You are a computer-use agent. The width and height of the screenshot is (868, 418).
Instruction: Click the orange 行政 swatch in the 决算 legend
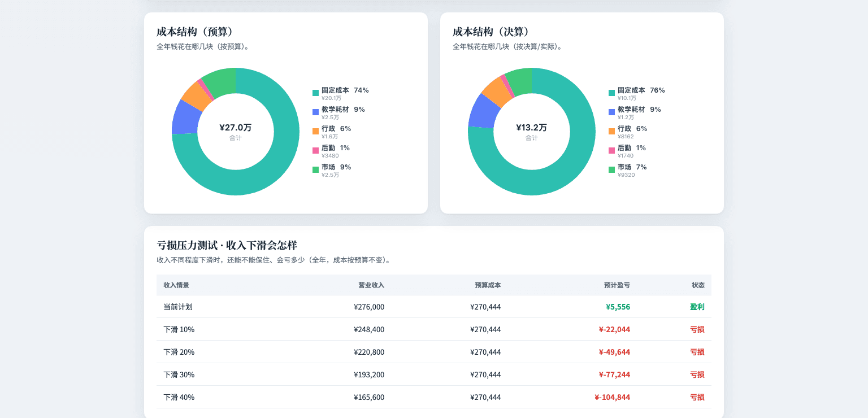tap(611, 131)
